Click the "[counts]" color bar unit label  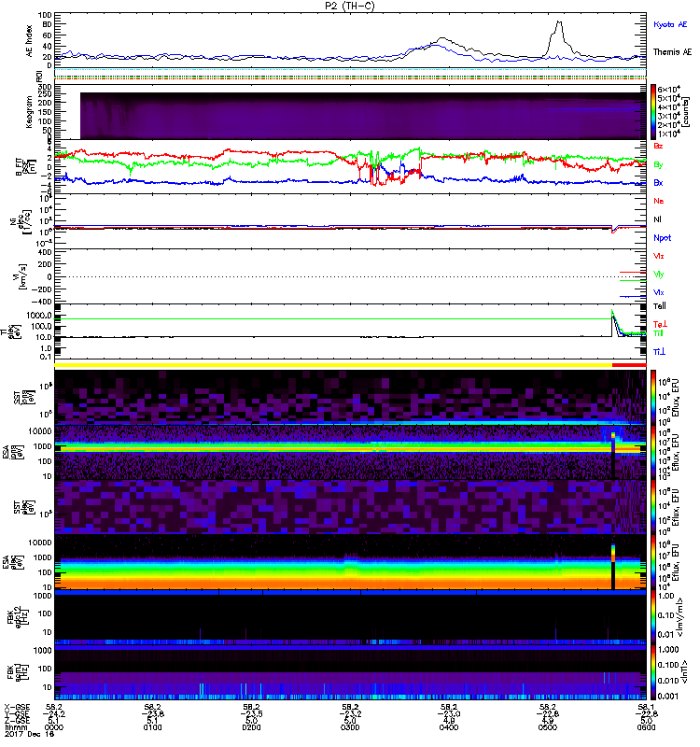click(685, 112)
